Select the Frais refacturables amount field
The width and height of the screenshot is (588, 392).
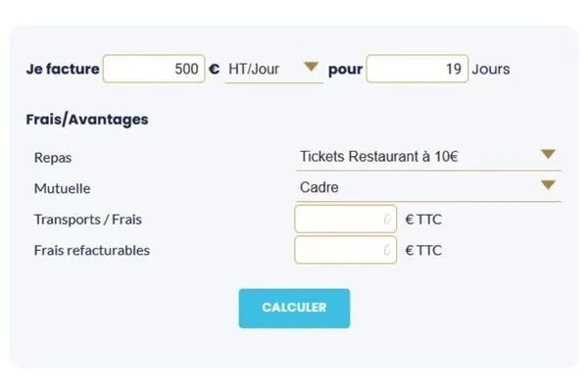(345, 250)
